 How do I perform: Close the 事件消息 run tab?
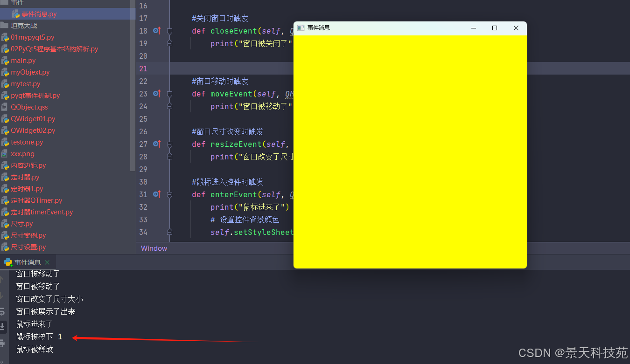47,262
